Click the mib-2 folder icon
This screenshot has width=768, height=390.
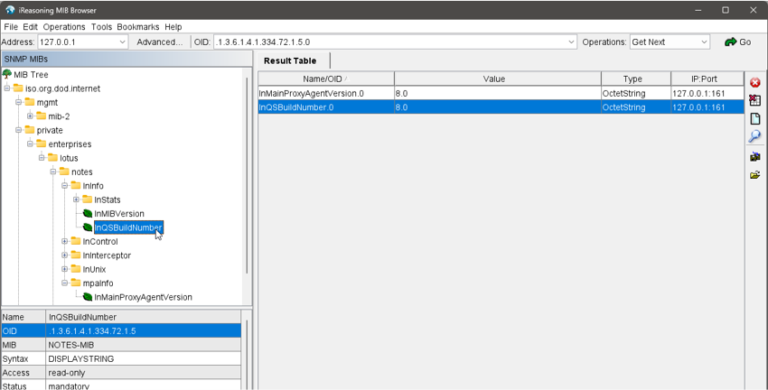pos(41,116)
